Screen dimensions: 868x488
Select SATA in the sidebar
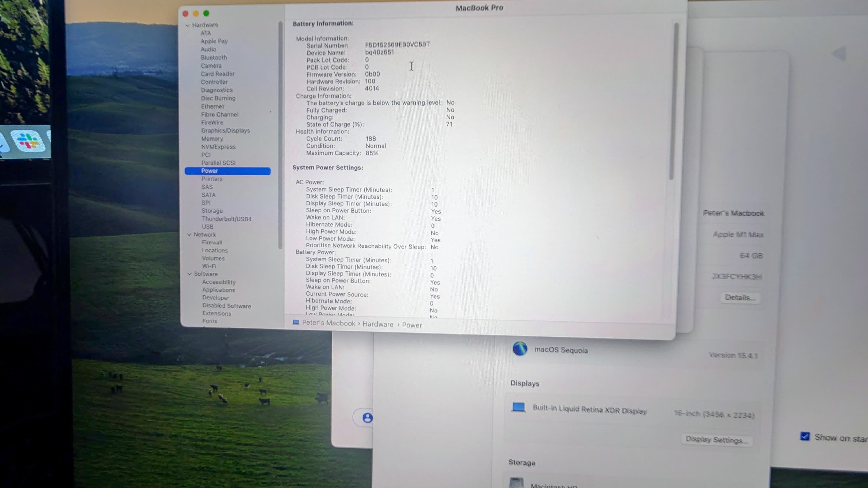click(208, 195)
